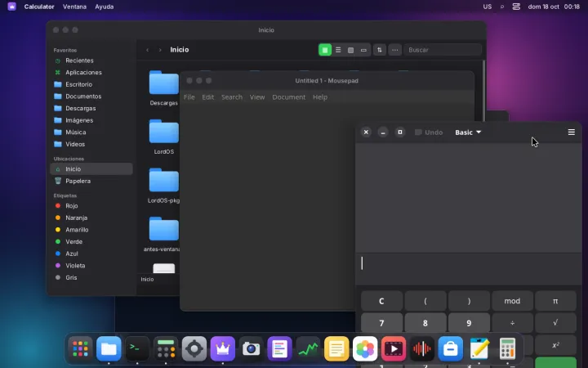The width and height of the screenshot is (588, 368).
Task: Click the division key in calculator
Action: pyautogui.click(x=512, y=323)
